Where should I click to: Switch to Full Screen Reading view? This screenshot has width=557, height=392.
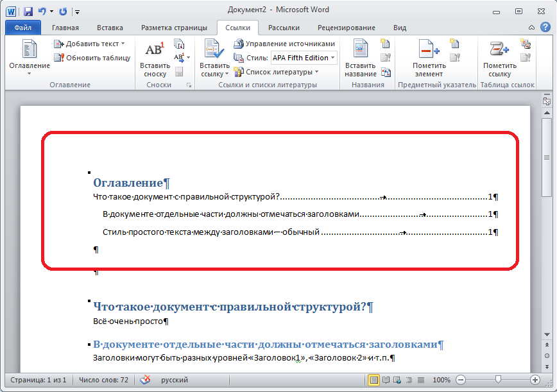[x=385, y=380]
